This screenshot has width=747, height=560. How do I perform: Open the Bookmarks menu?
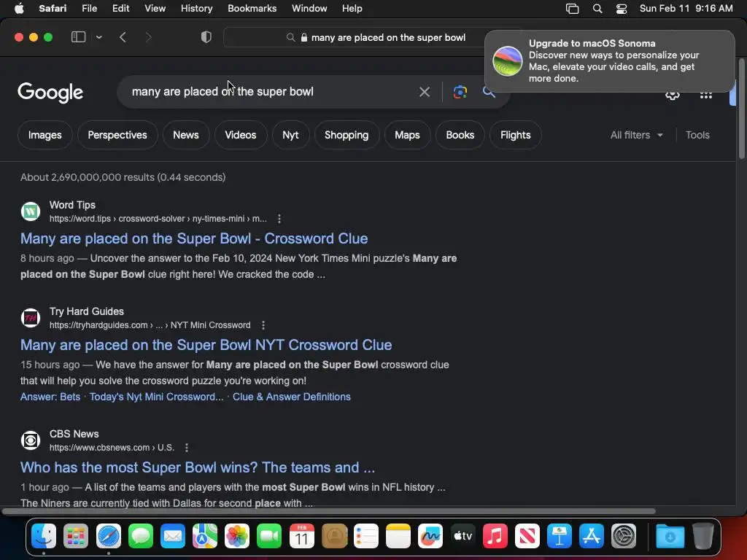252,9
